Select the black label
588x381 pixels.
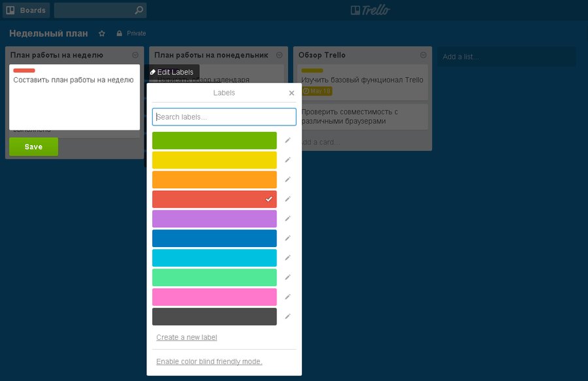tap(214, 316)
